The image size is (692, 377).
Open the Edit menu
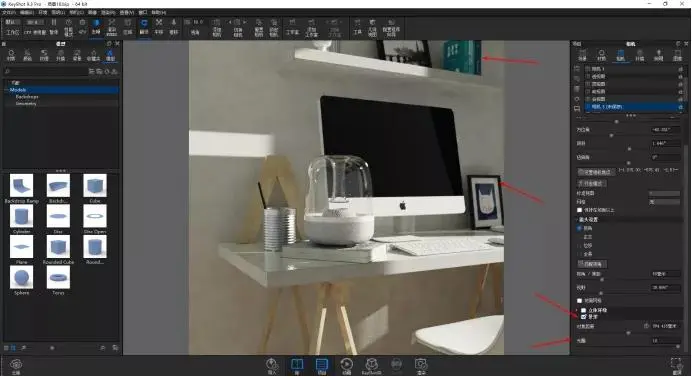tap(27, 12)
